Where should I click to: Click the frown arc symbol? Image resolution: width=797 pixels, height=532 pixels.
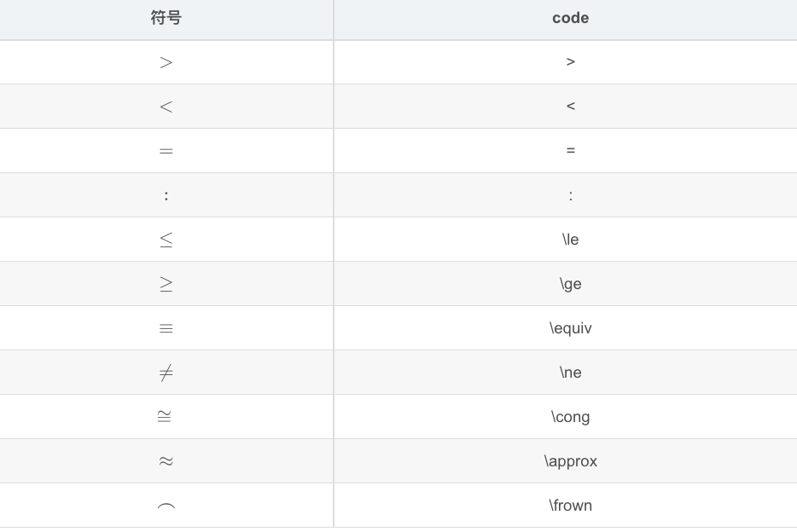pyautogui.click(x=166, y=507)
